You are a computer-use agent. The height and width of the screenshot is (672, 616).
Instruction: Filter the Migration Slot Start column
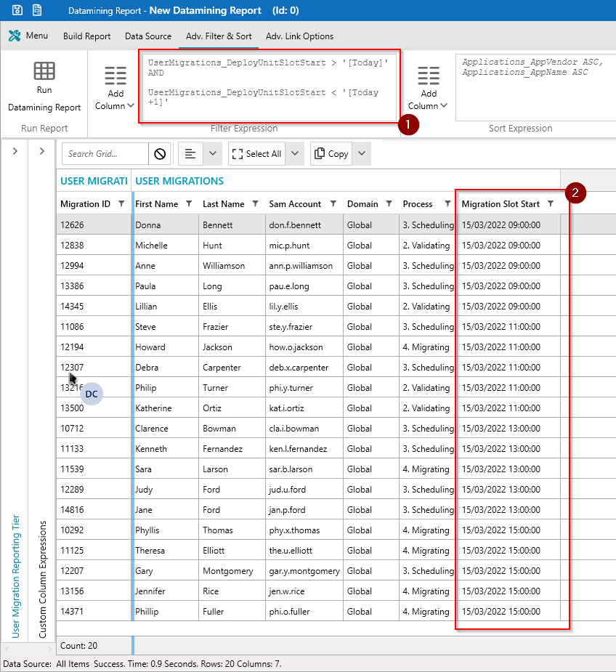click(x=551, y=204)
